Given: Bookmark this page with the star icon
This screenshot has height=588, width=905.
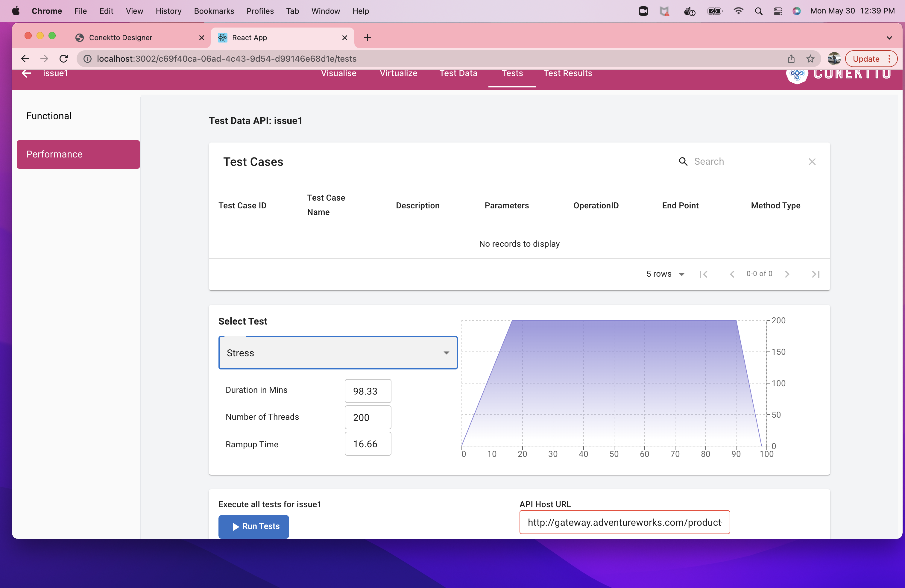Looking at the screenshot, I should point(810,59).
